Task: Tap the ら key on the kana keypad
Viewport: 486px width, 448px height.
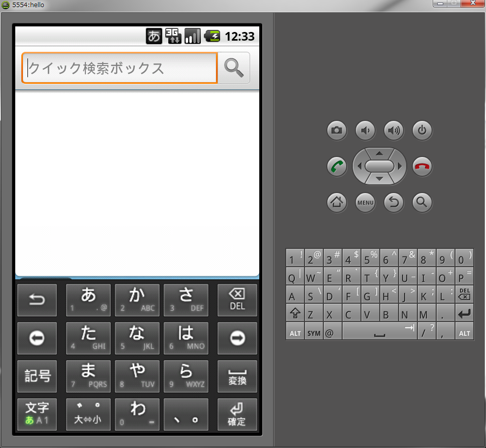Action: (186, 376)
